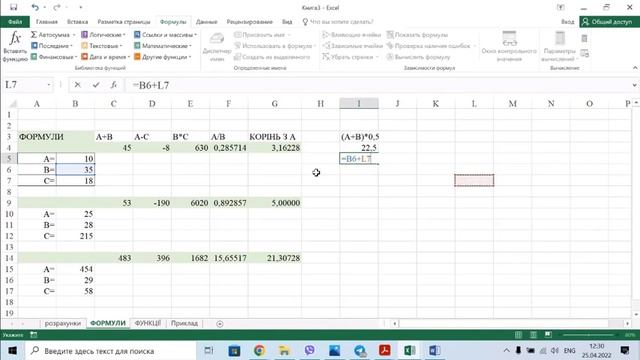
Task: Click the Sign in (Вход) link
Action: 567,22
